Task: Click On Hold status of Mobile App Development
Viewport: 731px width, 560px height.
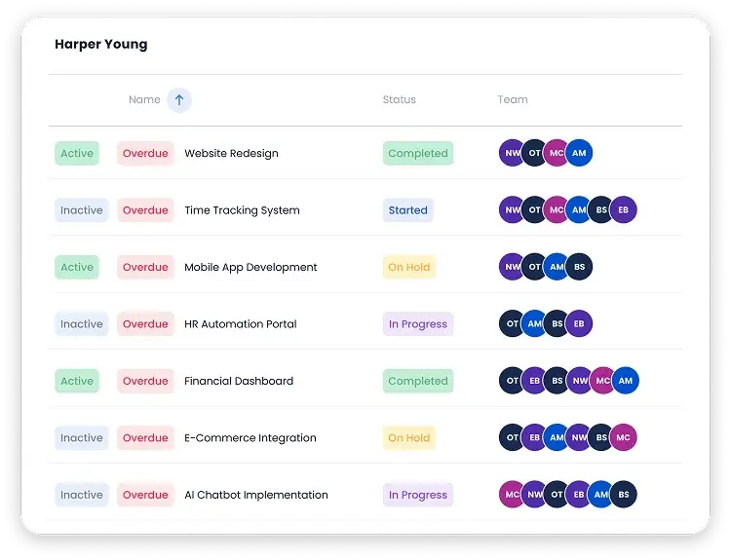Action: [408, 267]
